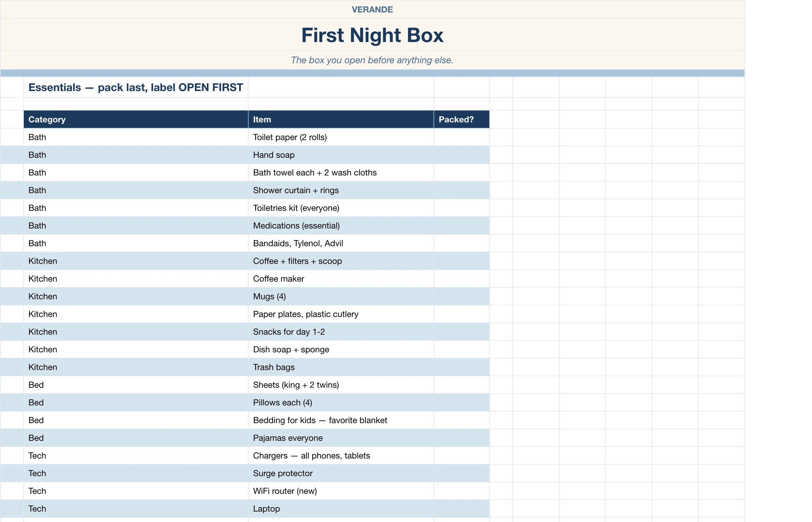This screenshot has width=812, height=522.
Task: Click the Packed? cell for Coffee maker
Action: (x=462, y=279)
